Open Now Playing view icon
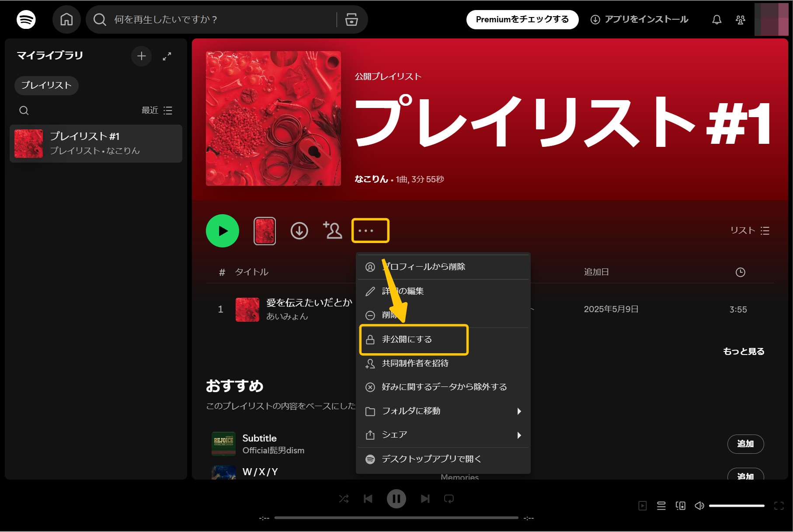This screenshot has width=793, height=532. click(642, 506)
